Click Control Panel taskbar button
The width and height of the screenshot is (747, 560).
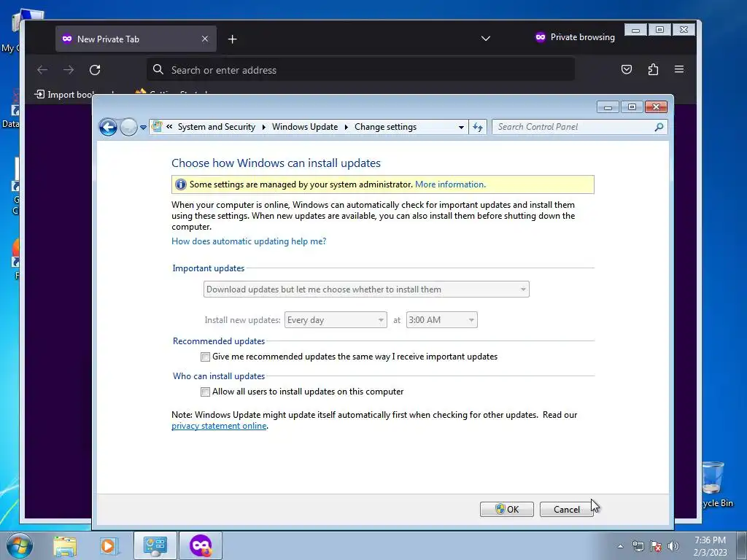[155, 545]
